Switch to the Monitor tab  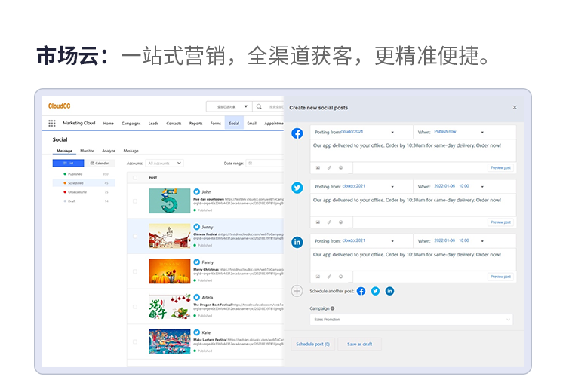pos(88,151)
